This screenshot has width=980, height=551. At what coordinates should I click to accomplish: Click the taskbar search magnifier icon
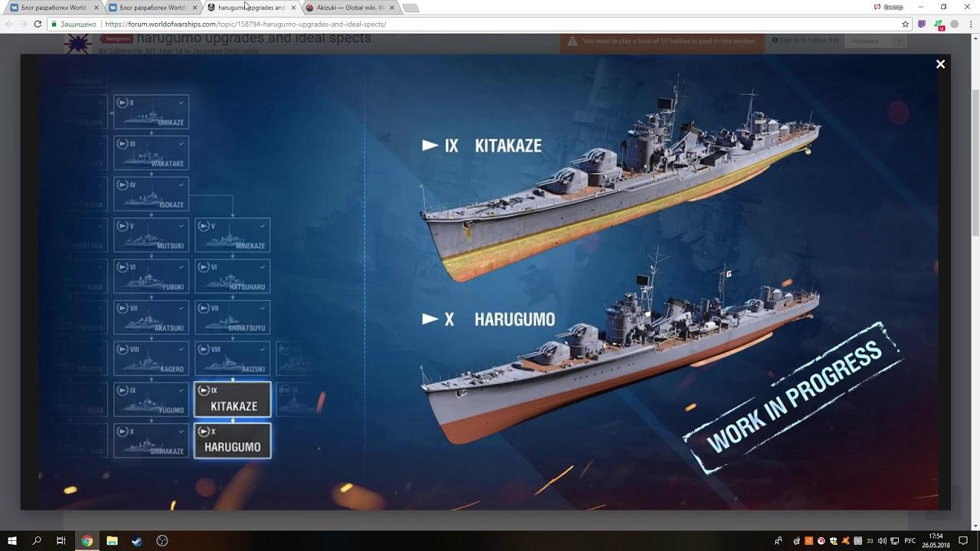pyautogui.click(x=37, y=540)
